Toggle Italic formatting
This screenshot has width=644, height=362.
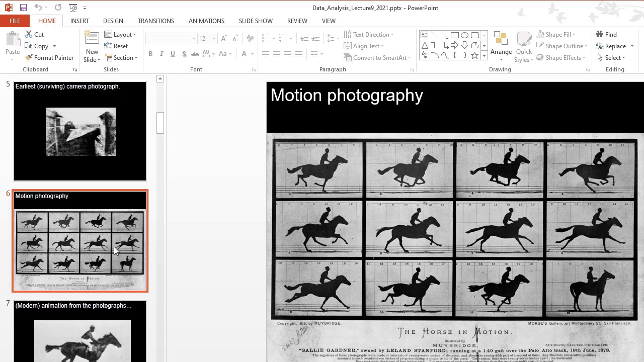[162, 54]
